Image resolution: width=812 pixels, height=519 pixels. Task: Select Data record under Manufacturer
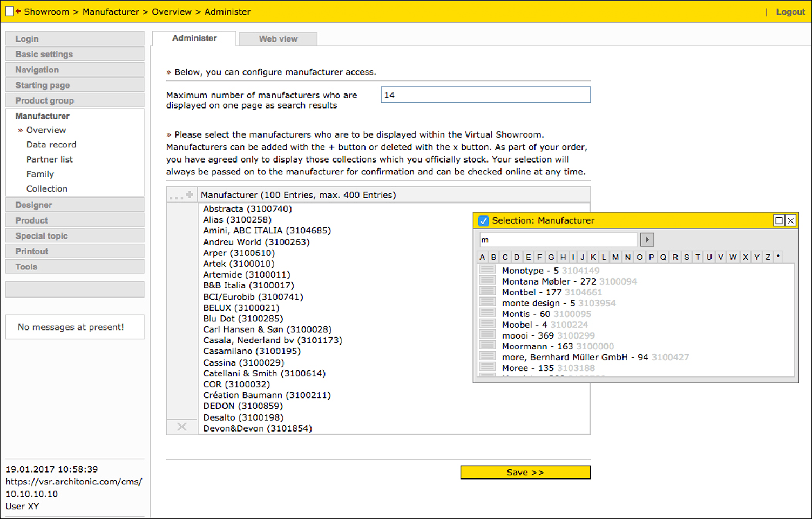(x=51, y=145)
